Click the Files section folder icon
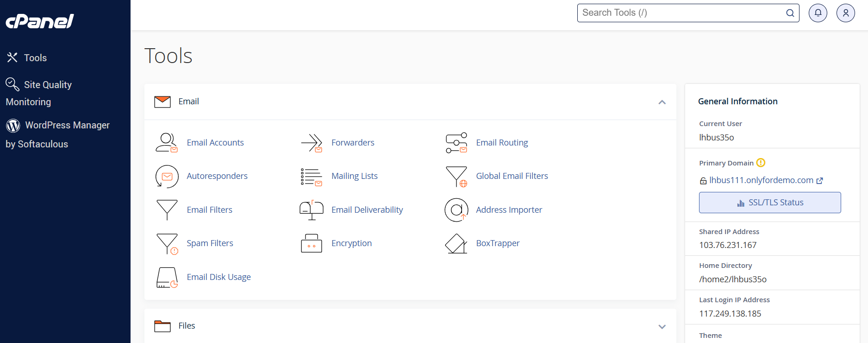 click(162, 326)
